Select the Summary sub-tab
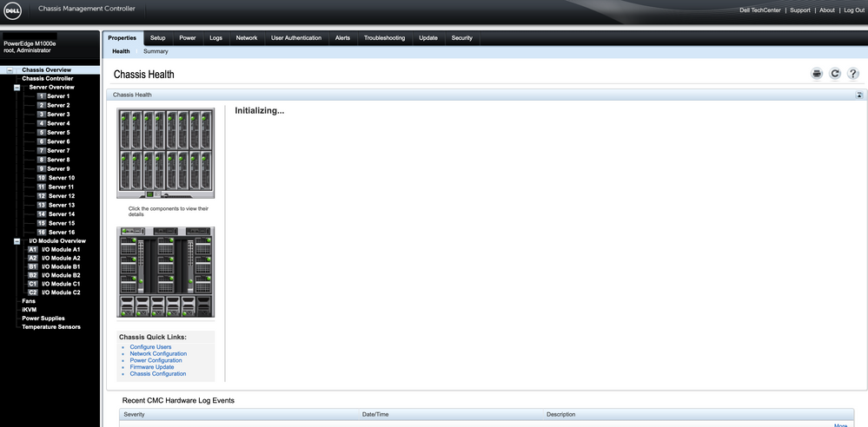 (x=156, y=51)
